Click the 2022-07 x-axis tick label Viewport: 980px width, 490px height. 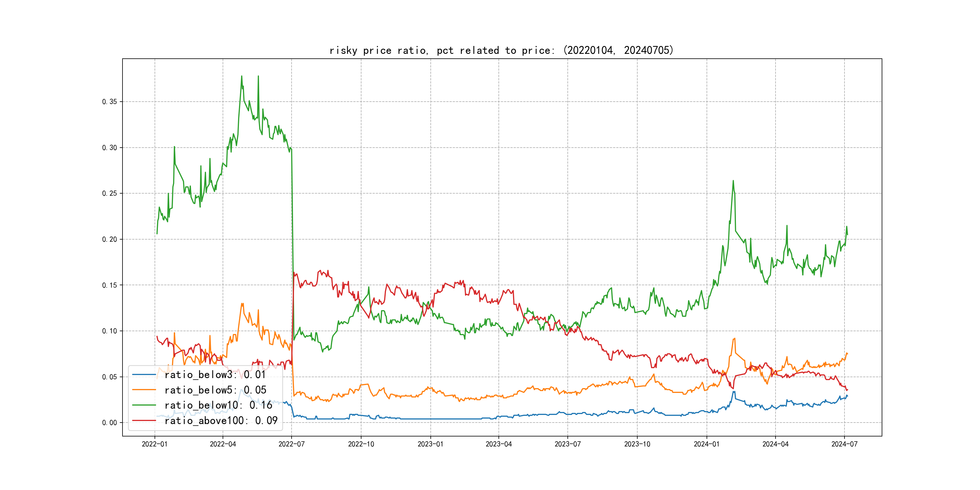pyautogui.click(x=291, y=444)
